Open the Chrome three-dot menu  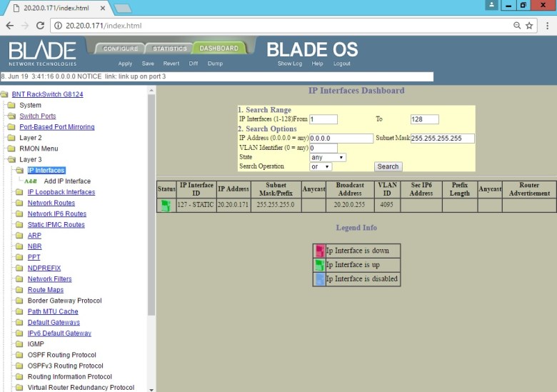(548, 26)
